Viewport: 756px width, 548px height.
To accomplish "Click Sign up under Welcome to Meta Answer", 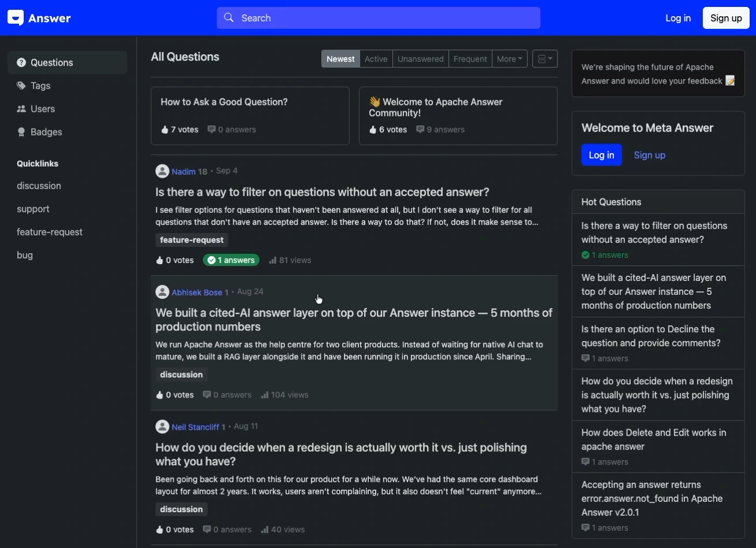I will coord(649,155).
